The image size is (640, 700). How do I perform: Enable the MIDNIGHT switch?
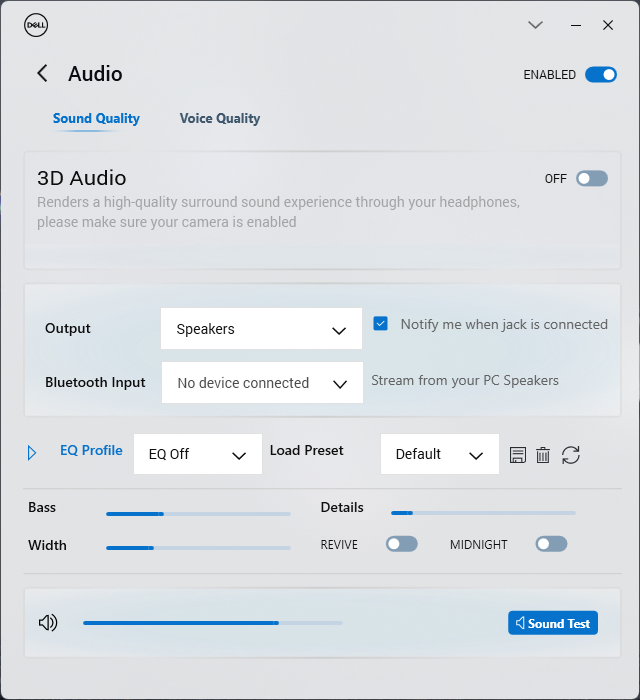[551, 544]
